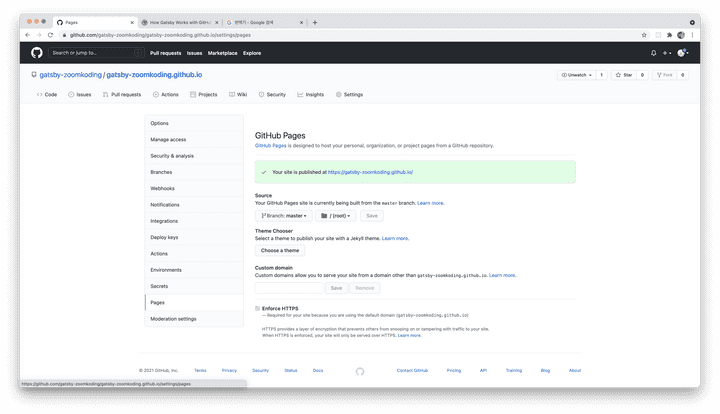Select Webhooks in settings sidebar

click(x=194, y=189)
